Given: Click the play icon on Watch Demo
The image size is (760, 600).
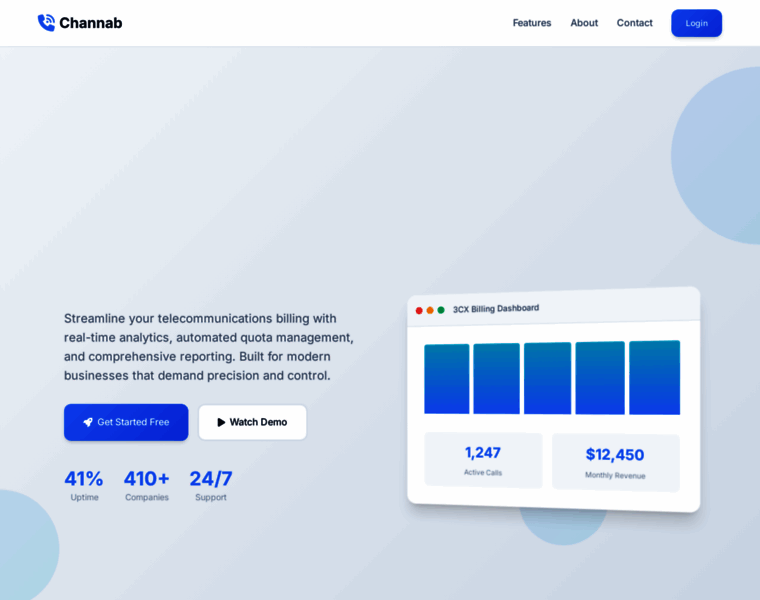Looking at the screenshot, I should [221, 422].
